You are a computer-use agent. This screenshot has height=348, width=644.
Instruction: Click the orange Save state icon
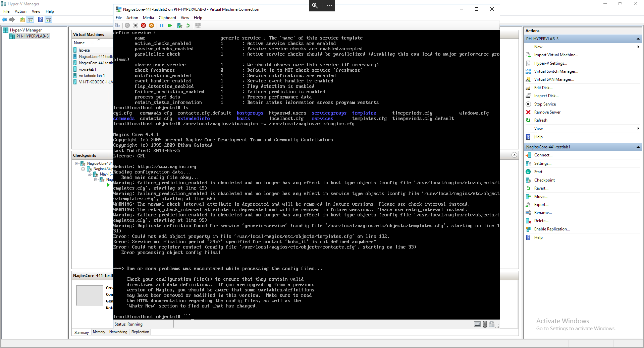pos(151,25)
